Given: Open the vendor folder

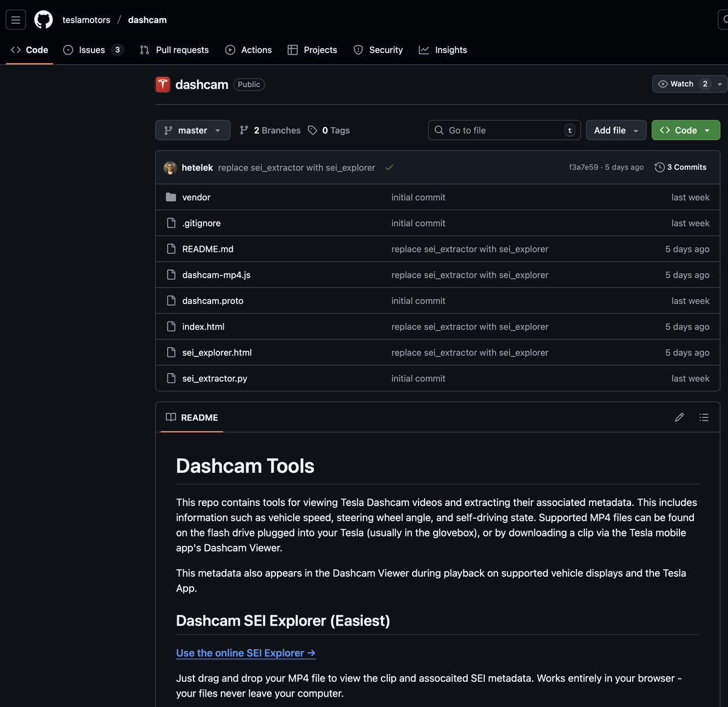Looking at the screenshot, I should (196, 197).
